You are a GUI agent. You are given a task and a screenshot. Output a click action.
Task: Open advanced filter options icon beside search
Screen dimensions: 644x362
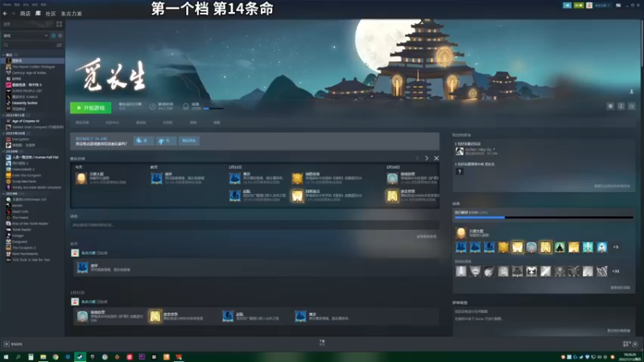click(60, 45)
